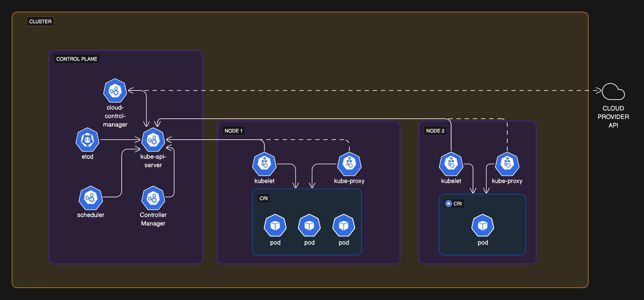Click the CRI text in Node 2

[x=458, y=203]
